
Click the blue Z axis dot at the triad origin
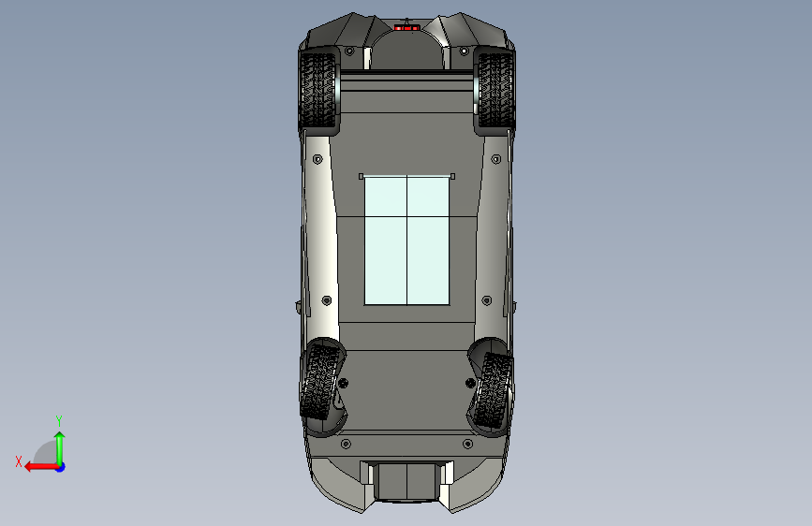[61, 467]
